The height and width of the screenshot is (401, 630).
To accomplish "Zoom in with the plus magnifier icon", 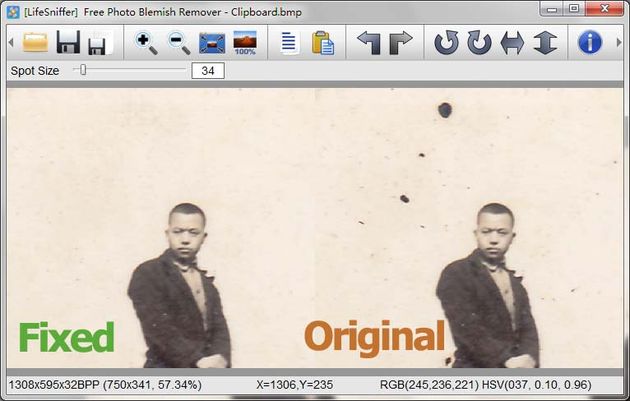I will coord(146,43).
